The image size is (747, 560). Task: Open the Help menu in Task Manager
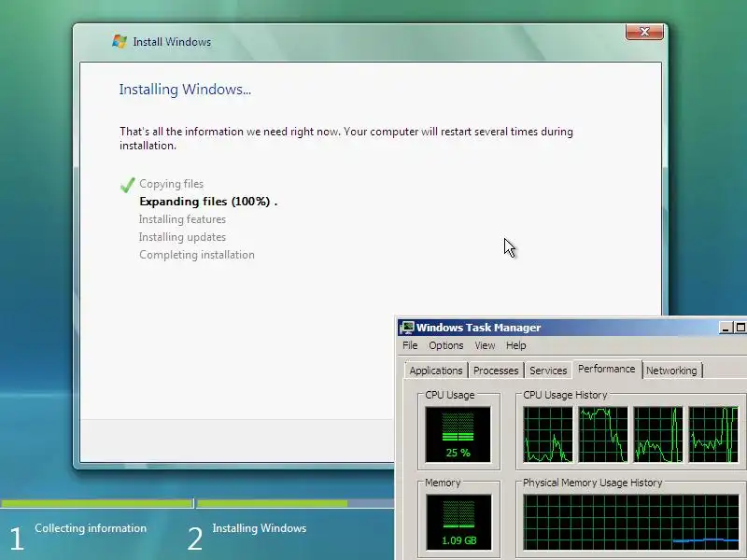[x=516, y=345]
